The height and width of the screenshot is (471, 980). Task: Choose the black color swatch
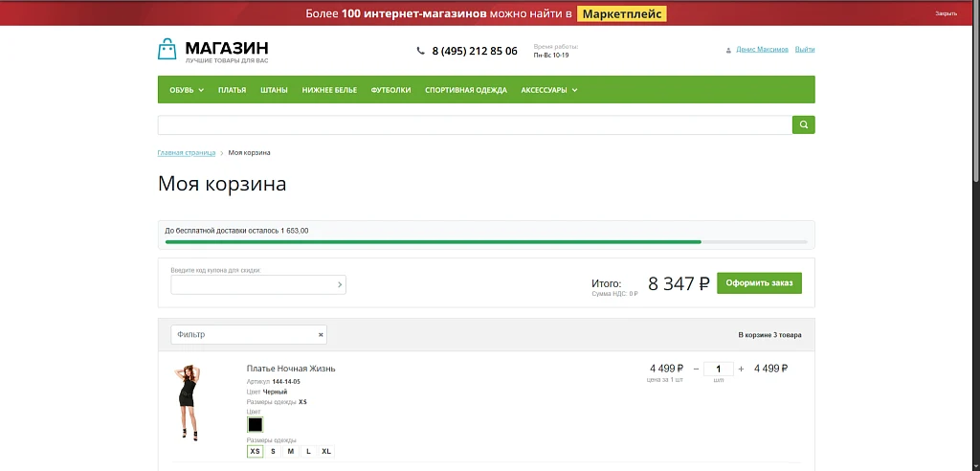click(x=255, y=425)
